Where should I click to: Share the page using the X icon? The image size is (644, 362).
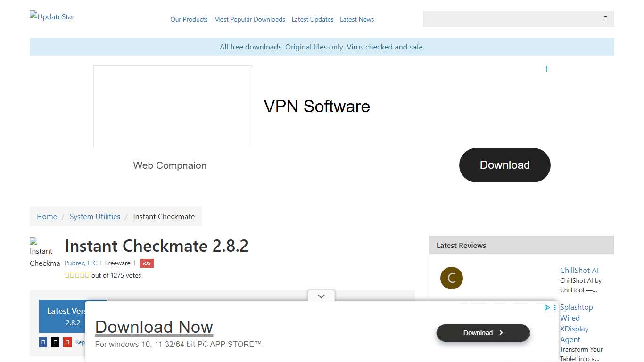(x=55, y=342)
